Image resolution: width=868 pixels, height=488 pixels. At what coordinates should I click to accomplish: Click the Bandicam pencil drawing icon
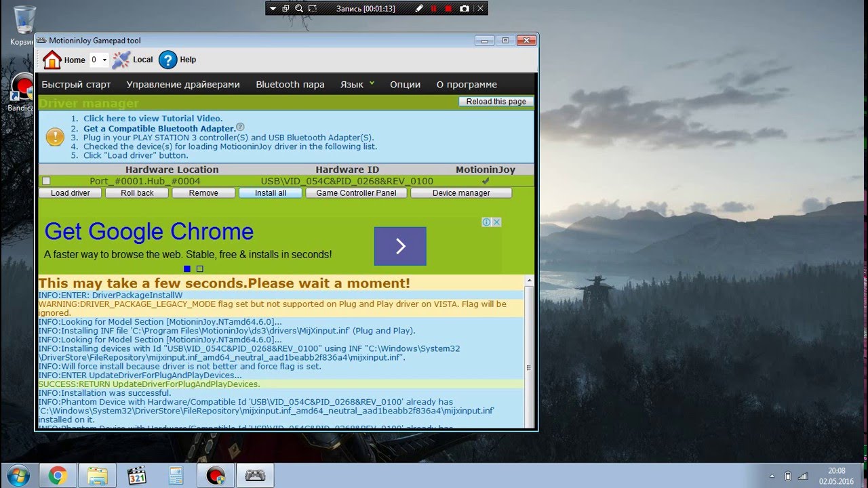[419, 9]
